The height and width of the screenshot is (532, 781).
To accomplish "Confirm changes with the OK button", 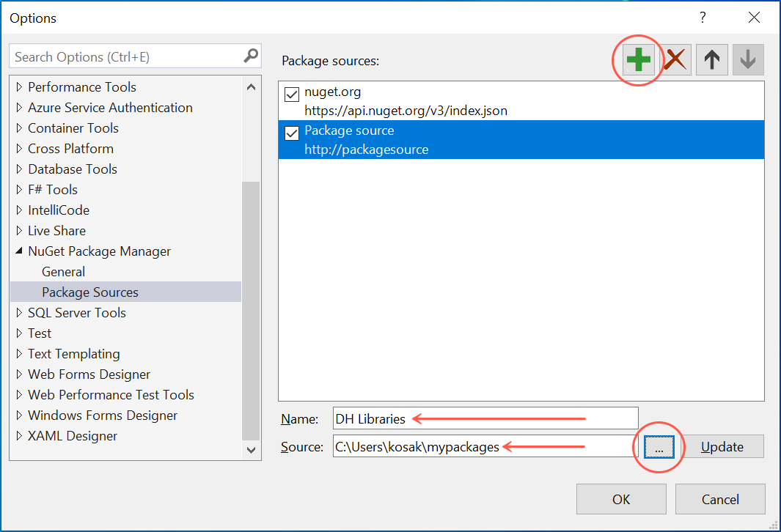I will pos(621,499).
